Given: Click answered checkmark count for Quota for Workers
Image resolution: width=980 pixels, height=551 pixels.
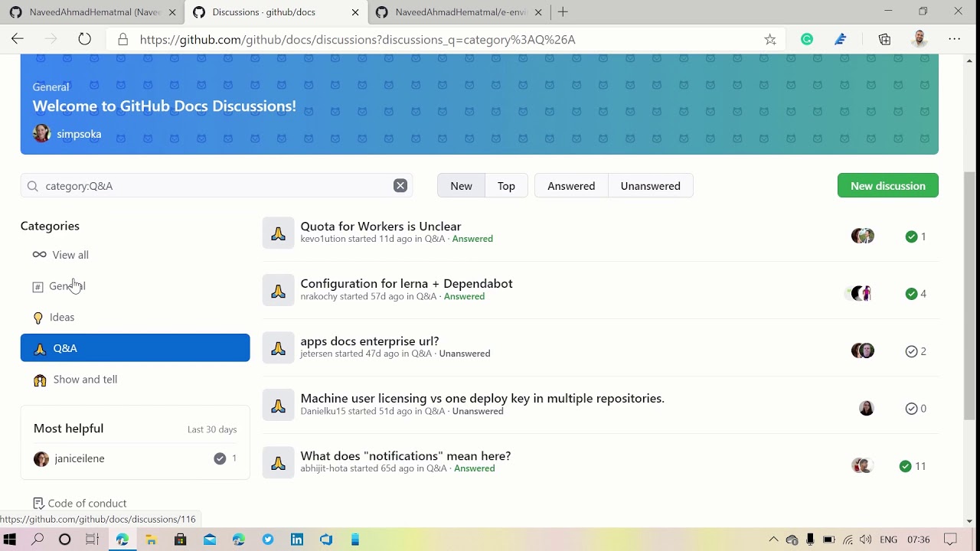Looking at the screenshot, I should pyautogui.click(x=916, y=236).
